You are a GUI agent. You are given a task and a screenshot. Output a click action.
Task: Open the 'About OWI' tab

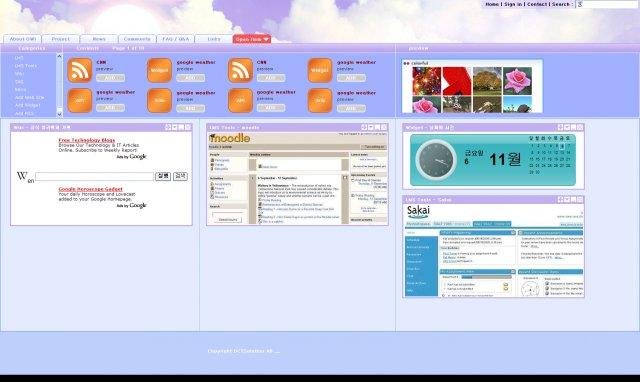pyautogui.click(x=22, y=39)
